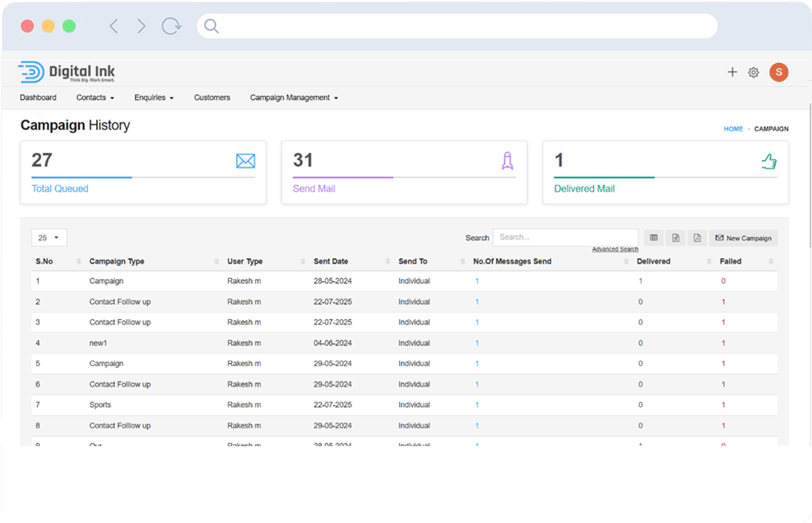Open the 25 rows-per-page dropdown

49,238
